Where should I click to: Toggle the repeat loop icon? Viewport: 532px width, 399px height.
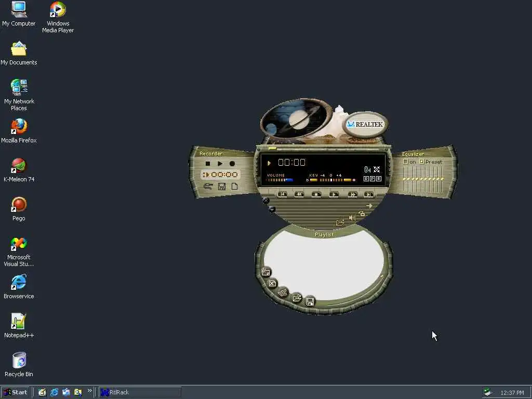362,214
